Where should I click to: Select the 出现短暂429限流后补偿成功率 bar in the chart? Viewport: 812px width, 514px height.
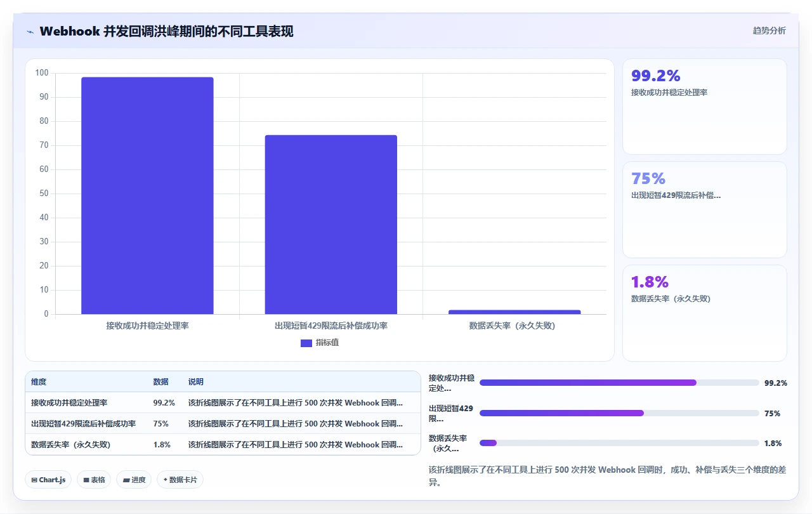coord(331,225)
